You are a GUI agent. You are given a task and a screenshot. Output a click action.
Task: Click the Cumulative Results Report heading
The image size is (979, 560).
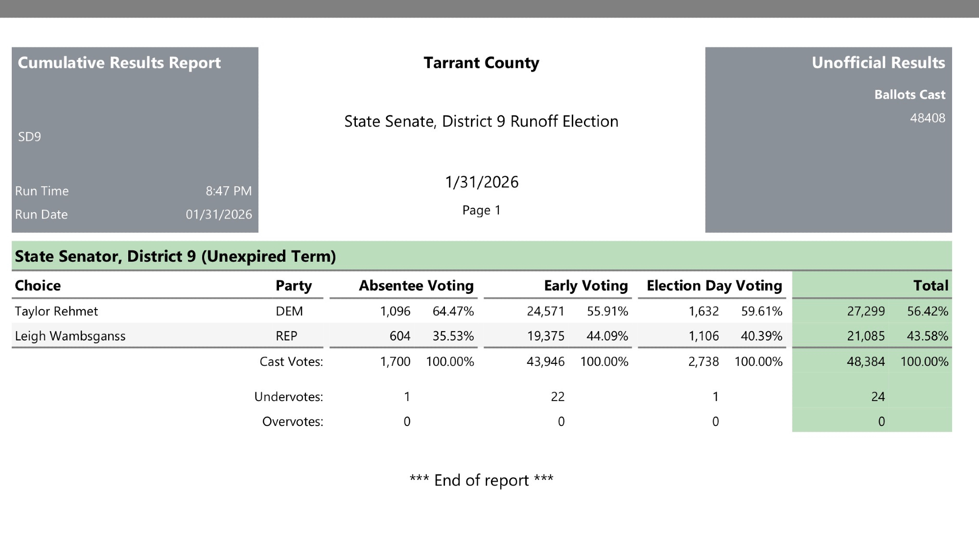[x=119, y=63]
